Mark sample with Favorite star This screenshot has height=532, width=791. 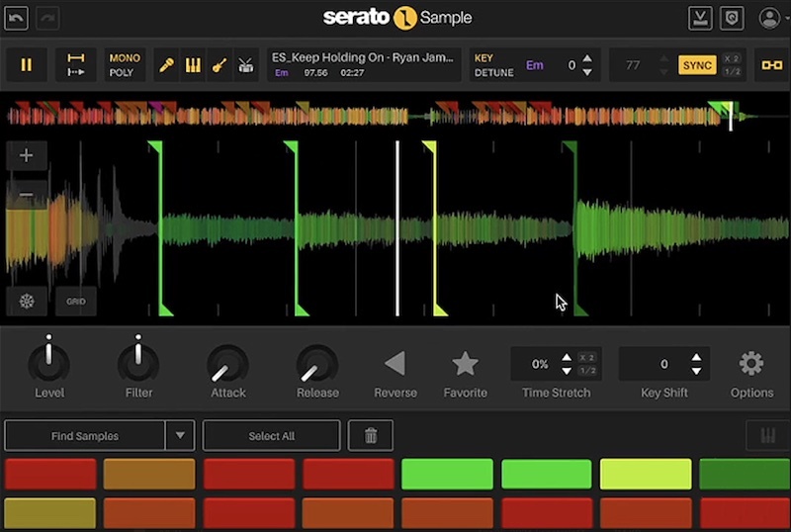(465, 364)
